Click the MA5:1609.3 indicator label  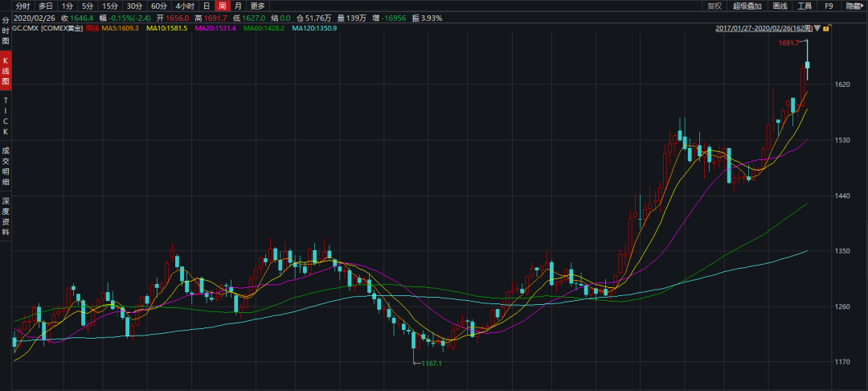(x=120, y=27)
